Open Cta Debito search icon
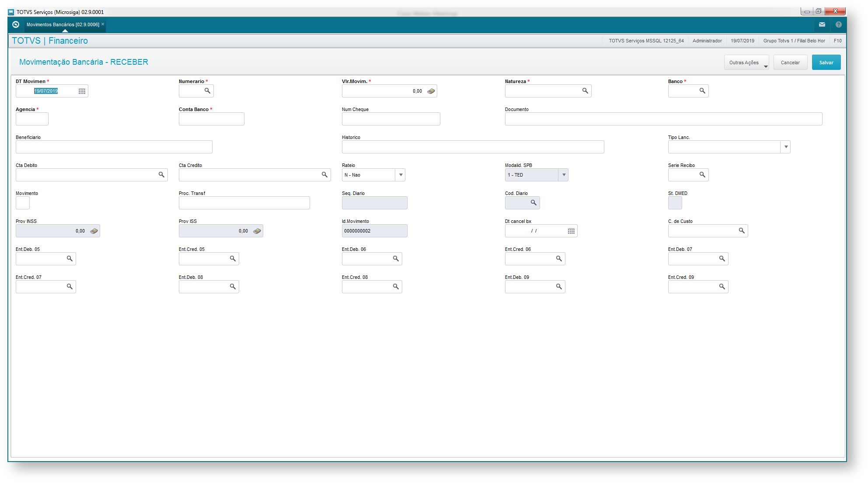The height and width of the screenshot is (483, 868). point(161,175)
